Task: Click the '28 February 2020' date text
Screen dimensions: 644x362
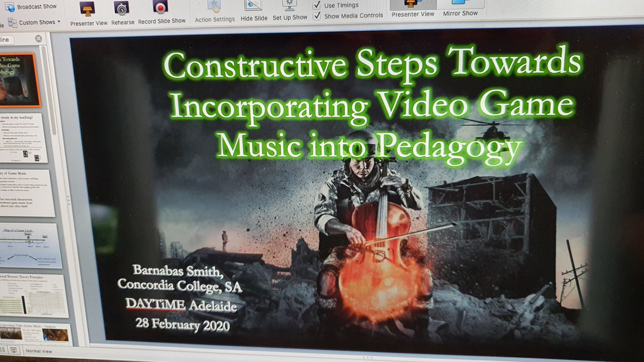Action: (182, 325)
